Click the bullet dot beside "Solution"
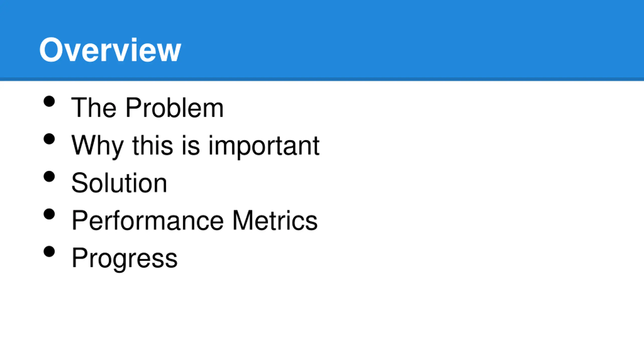The width and height of the screenshot is (644, 362). tap(49, 176)
